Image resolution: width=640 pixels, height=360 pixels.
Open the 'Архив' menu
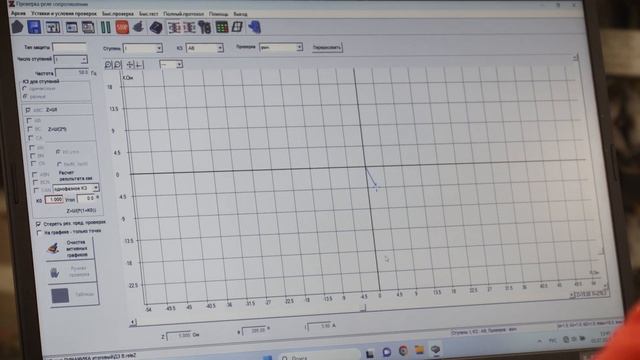click(18, 13)
